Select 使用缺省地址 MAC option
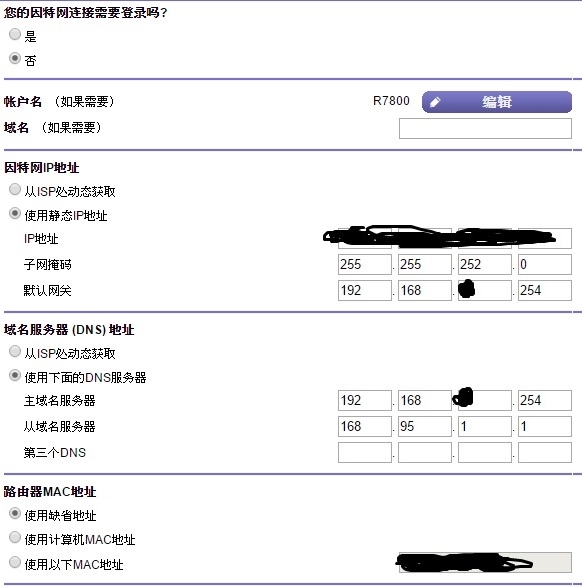This screenshot has height=587, width=582. click(15, 513)
